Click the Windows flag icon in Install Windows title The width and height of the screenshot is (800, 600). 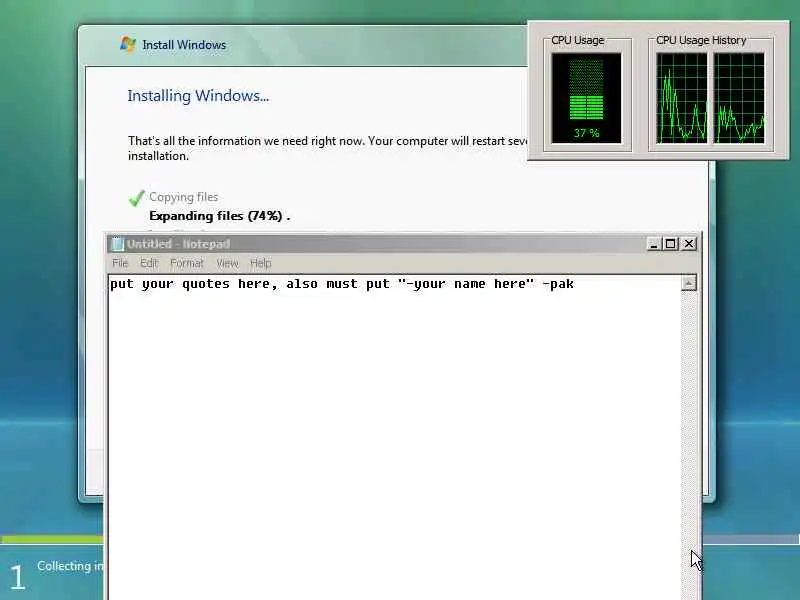click(128, 44)
